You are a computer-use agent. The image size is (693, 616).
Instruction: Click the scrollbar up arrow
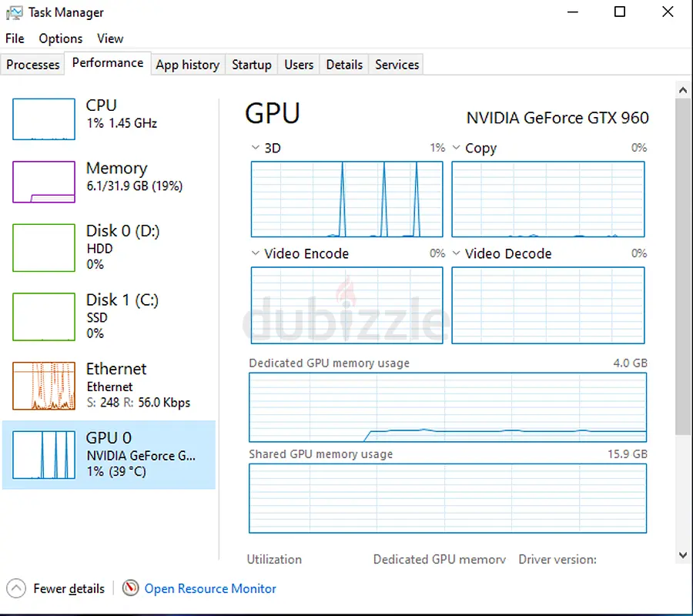(x=683, y=90)
